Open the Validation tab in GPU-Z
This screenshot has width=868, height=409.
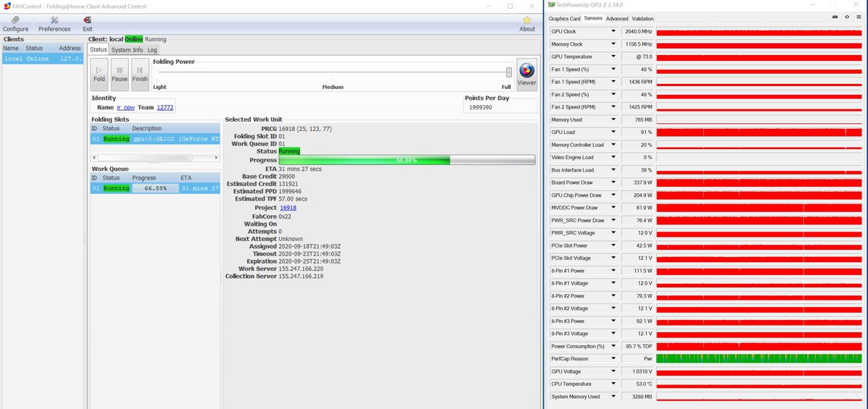coord(642,18)
